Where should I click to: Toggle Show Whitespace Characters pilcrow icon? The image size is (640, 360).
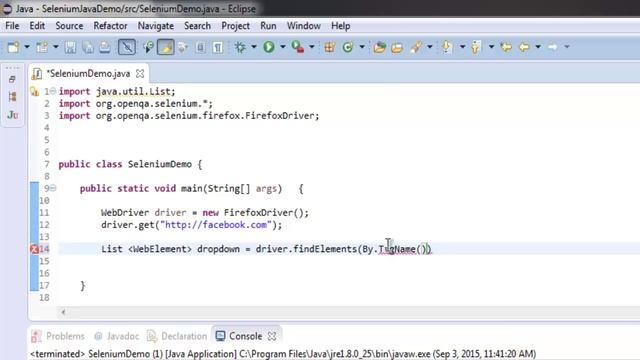(218, 47)
